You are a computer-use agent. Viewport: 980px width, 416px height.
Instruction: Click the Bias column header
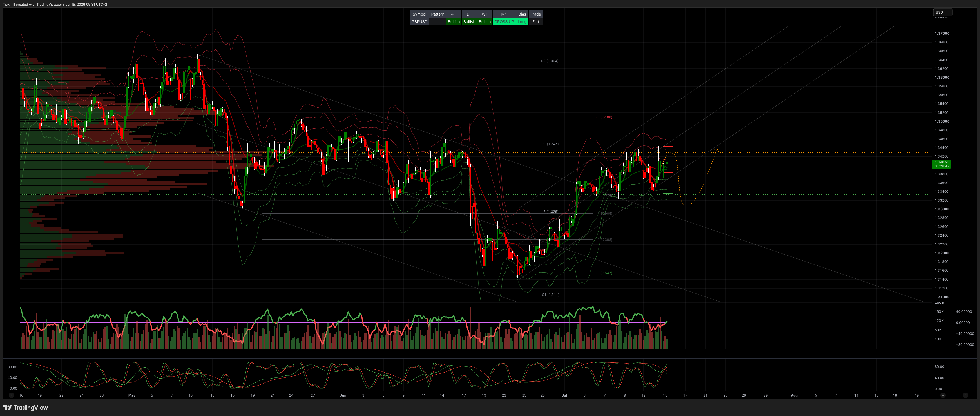pyautogui.click(x=522, y=14)
